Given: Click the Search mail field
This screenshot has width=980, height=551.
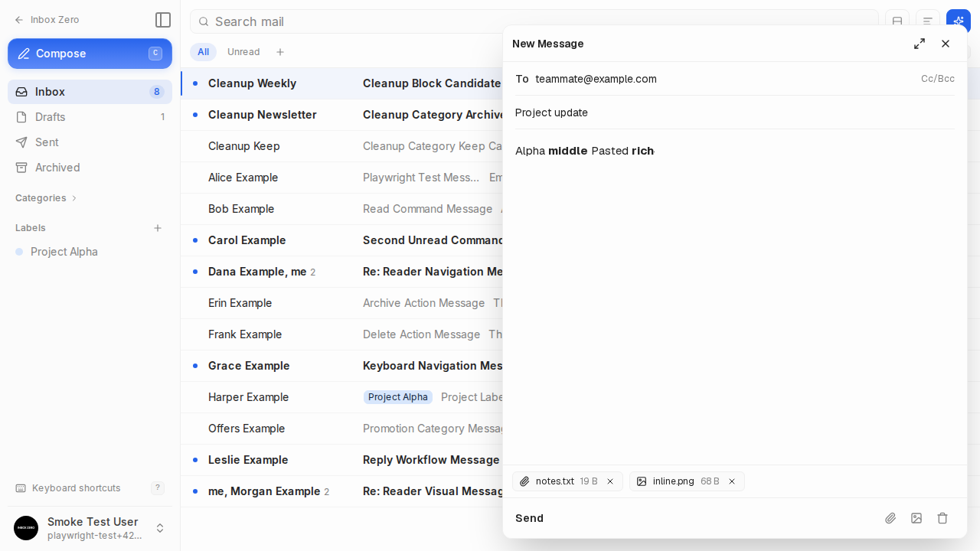Looking at the screenshot, I should [x=534, y=21].
